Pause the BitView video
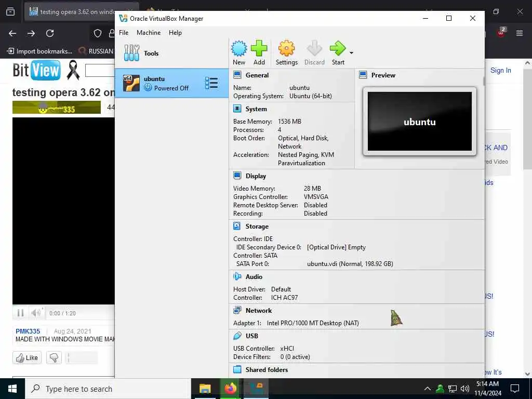532x399 pixels. [20, 313]
